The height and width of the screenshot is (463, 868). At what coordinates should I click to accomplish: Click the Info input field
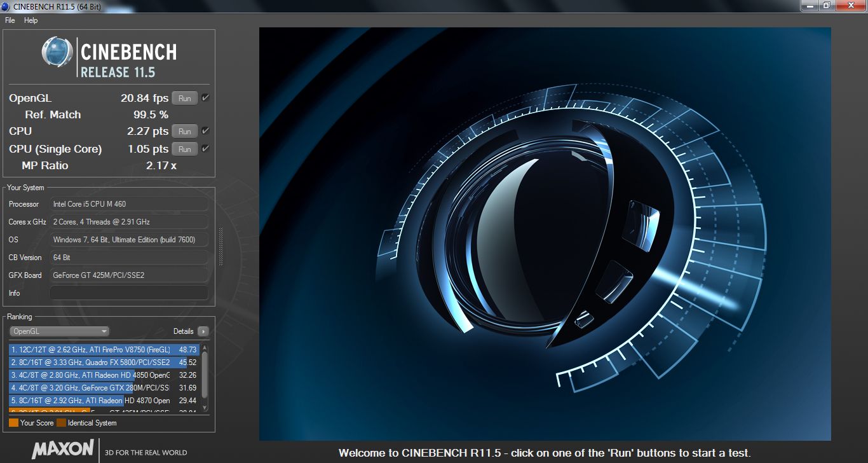click(129, 293)
